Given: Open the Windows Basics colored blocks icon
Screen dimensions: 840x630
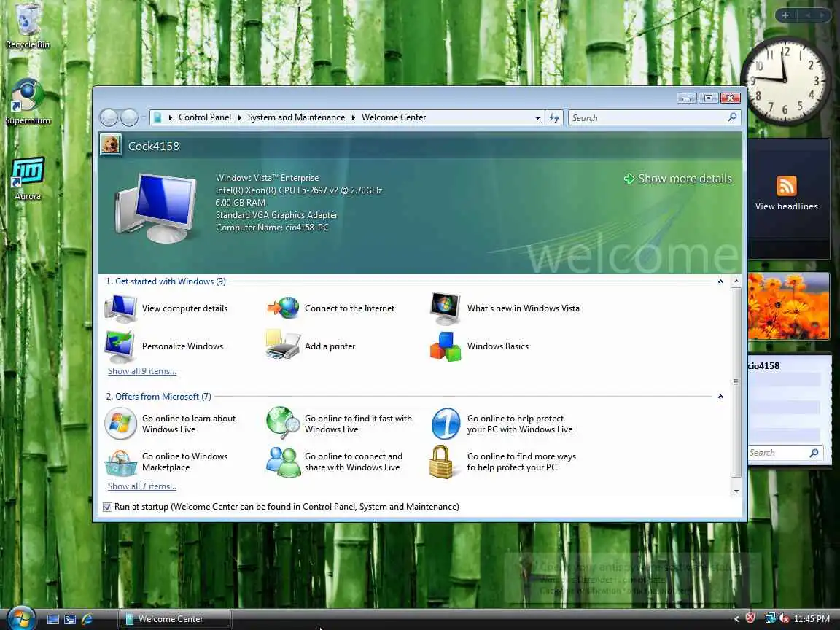Looking at the screenshot, I should [x=446, y=346].
